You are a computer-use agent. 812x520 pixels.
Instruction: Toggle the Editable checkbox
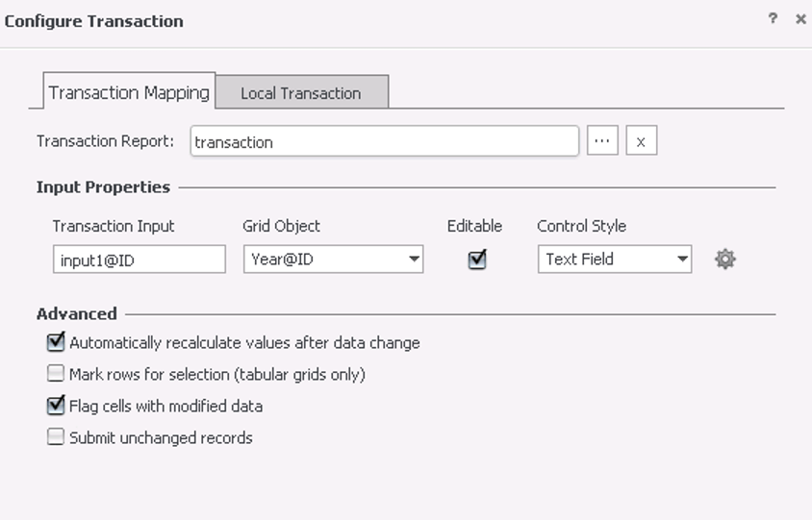click(x=477, y=259)
